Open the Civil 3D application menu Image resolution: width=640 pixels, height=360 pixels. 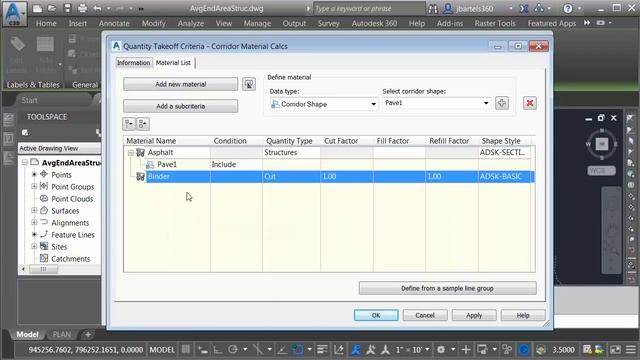click(14, 13)
